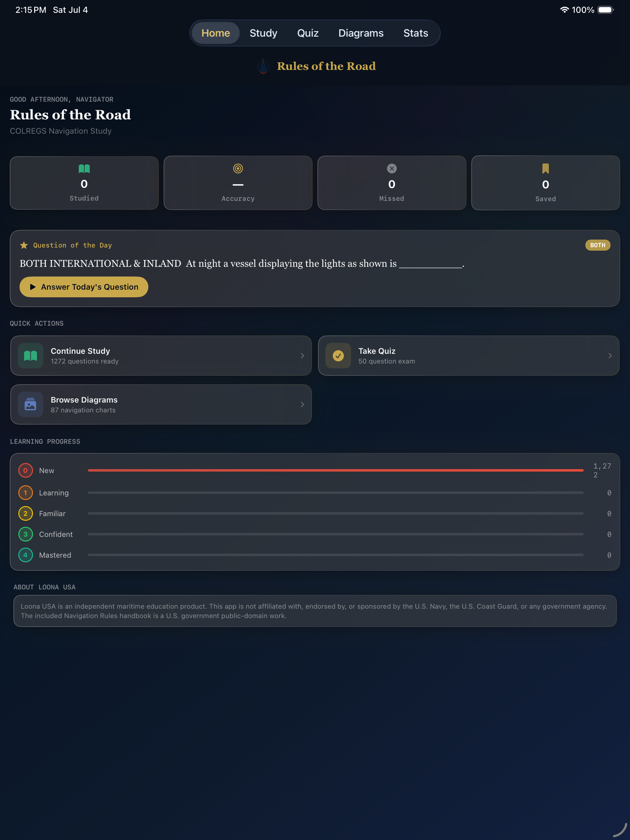This screenshot has height=840, width=630.
Task: Click the Familiar progress bar
Action: pyautogui.click(x=336, y=513)
